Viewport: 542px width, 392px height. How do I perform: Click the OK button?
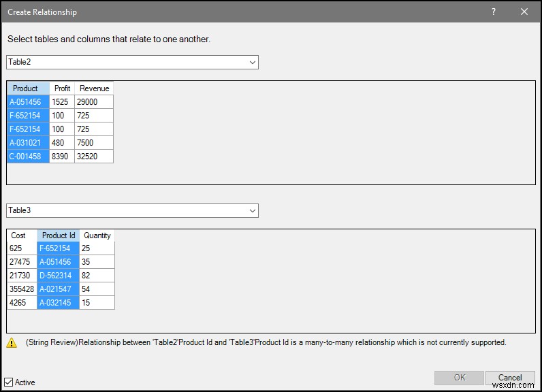[459, 378]
